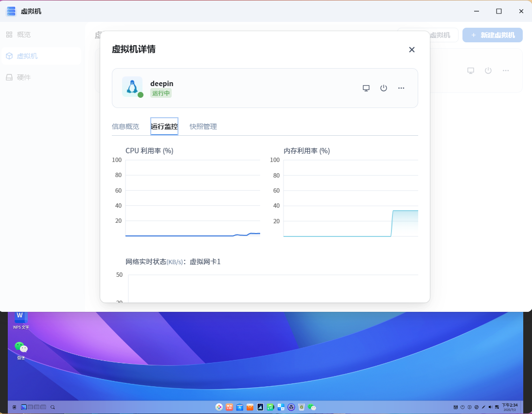Image resolution: width=532 pixels, height=414 pixels.
Task: Click the WeChat icon in the guest taskbar
Action: [312, 407]
